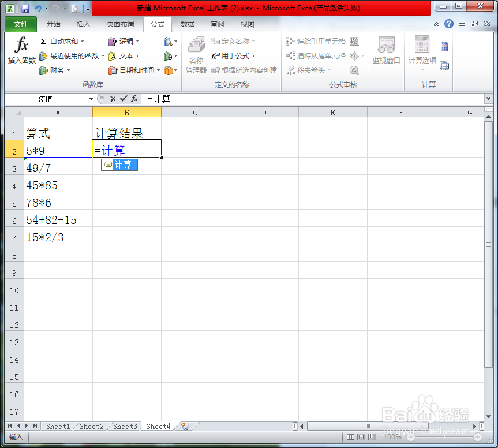
Task: Open the Text (文本) functions list
Action: point(124,56)
